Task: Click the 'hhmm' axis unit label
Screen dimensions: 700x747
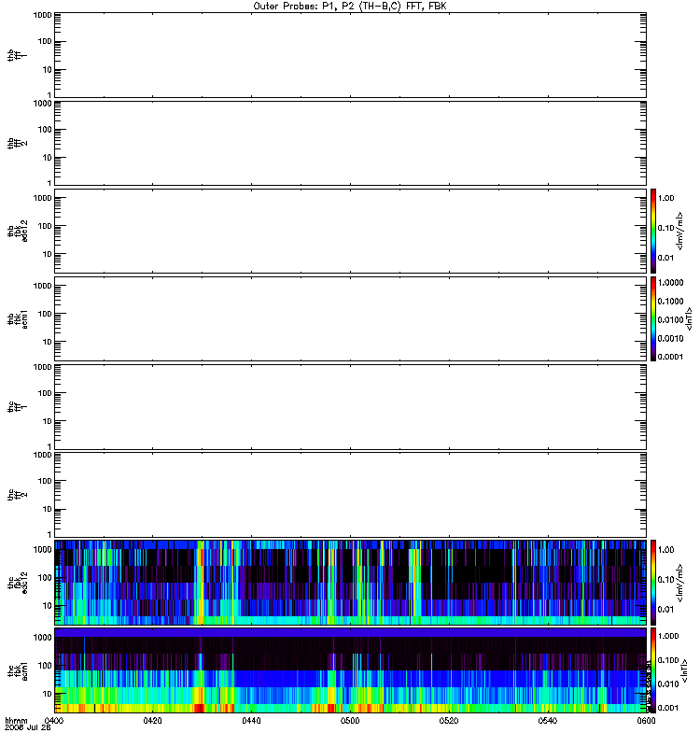Action: point(16,720)
